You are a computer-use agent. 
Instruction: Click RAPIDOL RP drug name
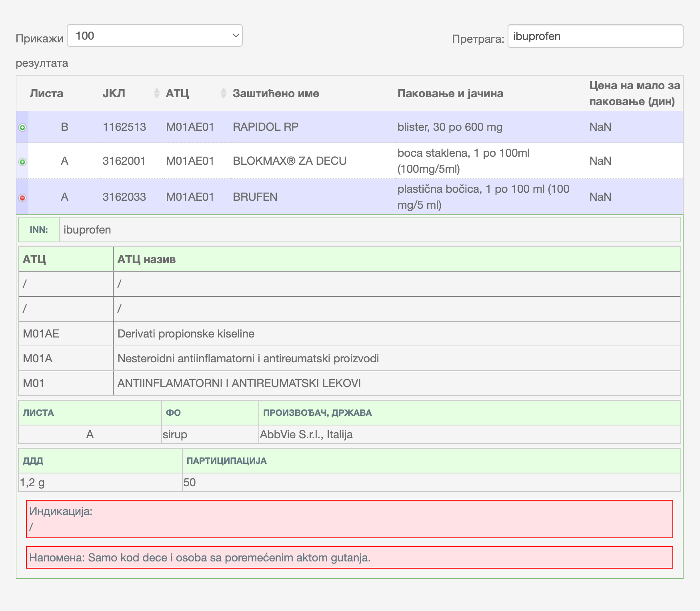click(x=266, y=127)
